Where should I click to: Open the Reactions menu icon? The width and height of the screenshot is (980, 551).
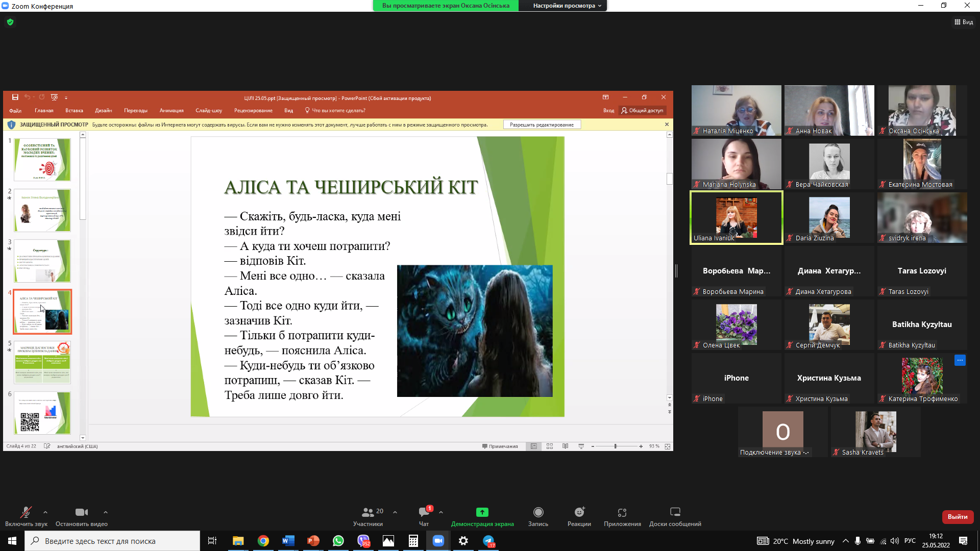coord(579,512)
